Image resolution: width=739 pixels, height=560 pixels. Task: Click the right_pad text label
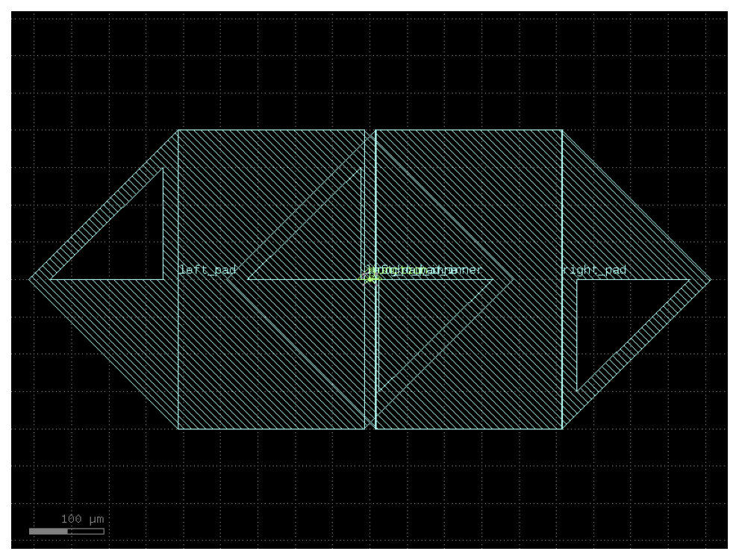click(595, 270)
